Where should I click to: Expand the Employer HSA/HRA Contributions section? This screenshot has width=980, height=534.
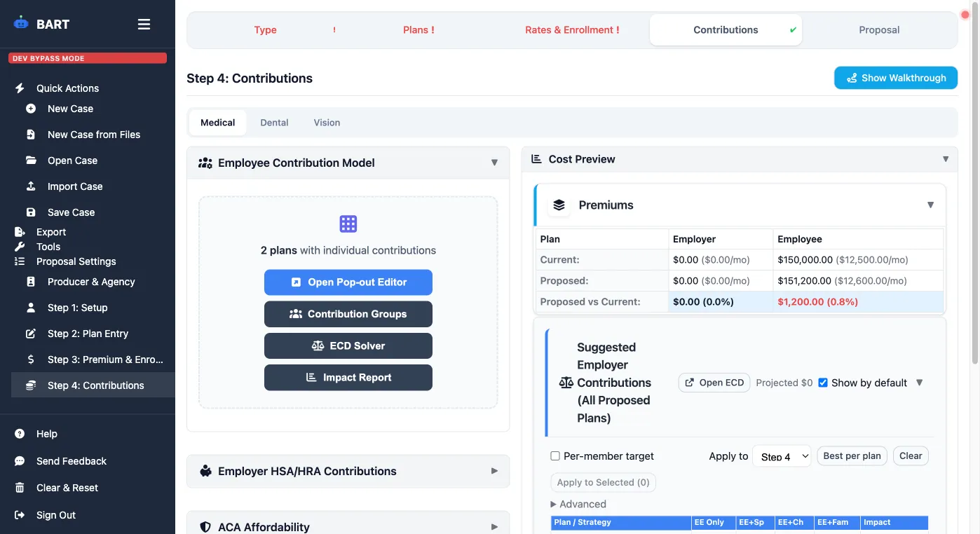(494, 471)
